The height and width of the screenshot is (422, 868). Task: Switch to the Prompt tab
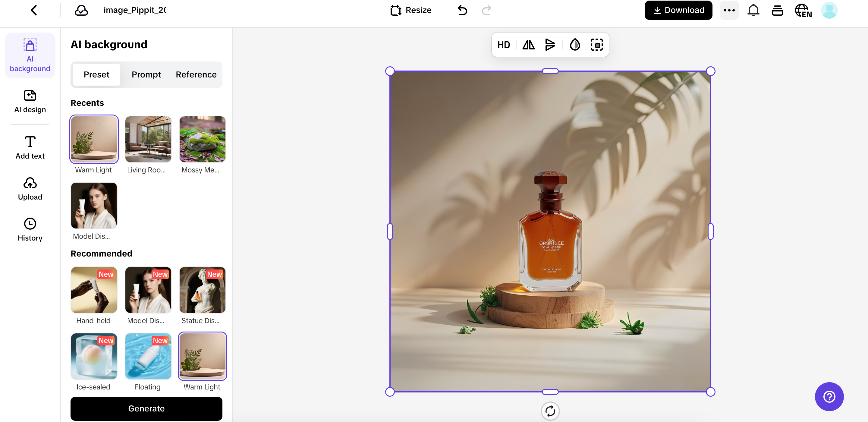[146, 74]
